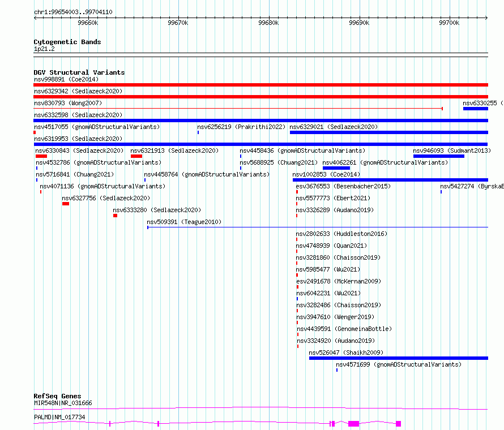Select the nsv6329342 (Sedlazeck2020) variant label

coord(78,91)
